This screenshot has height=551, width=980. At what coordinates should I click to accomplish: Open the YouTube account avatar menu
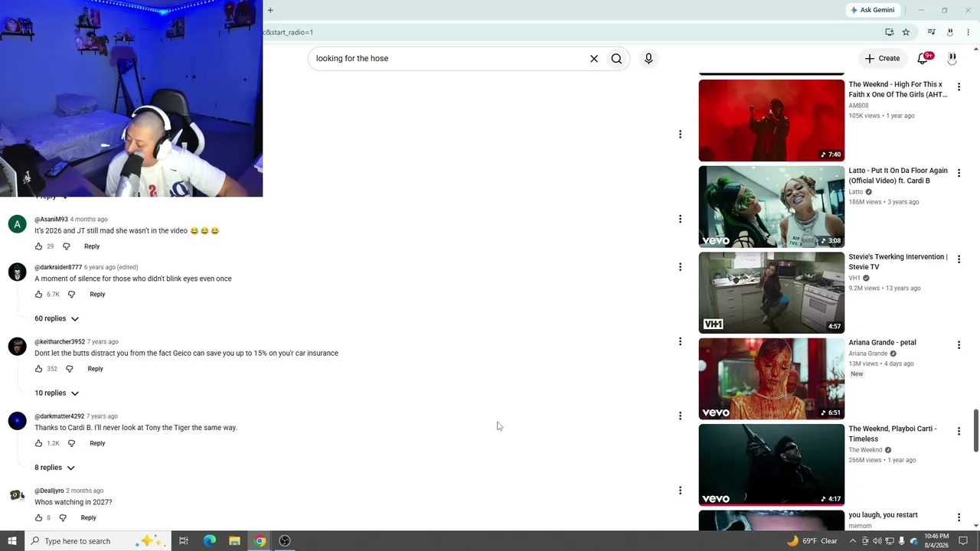click(952, 58)
